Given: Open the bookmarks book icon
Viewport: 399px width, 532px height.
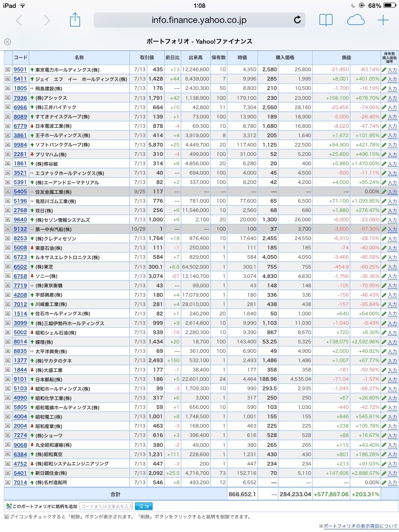Looking at the screenshot, I should pyautogui.click(x=326, y=20).
